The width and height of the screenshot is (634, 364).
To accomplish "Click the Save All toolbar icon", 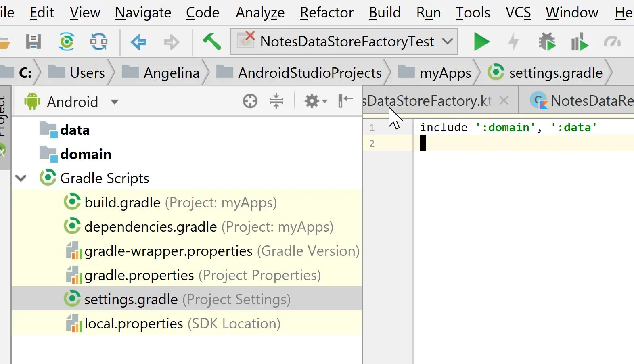I will [x=33, y=42].
